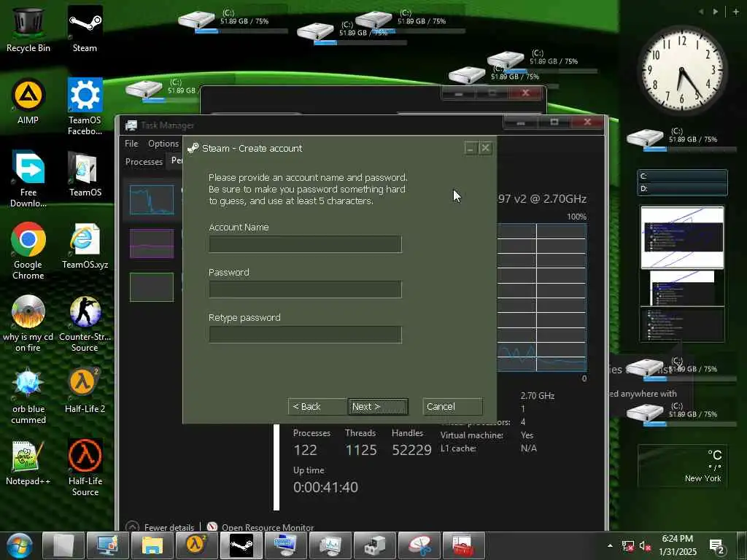
Task: Launch the Half-Life 2 desktop shortcut
Action: click(85, 391)
